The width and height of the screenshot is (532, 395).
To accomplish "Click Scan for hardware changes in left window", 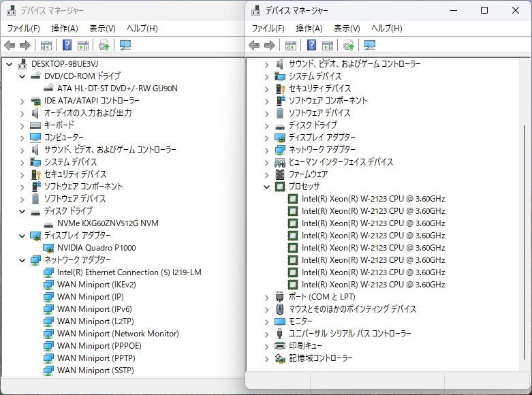I will 125,45.
